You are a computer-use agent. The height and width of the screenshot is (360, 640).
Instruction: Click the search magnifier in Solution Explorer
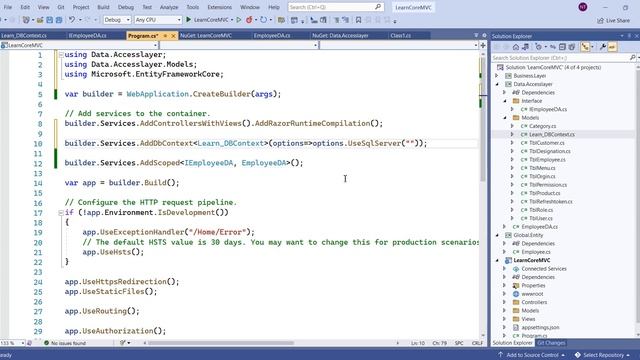[632, 58]
